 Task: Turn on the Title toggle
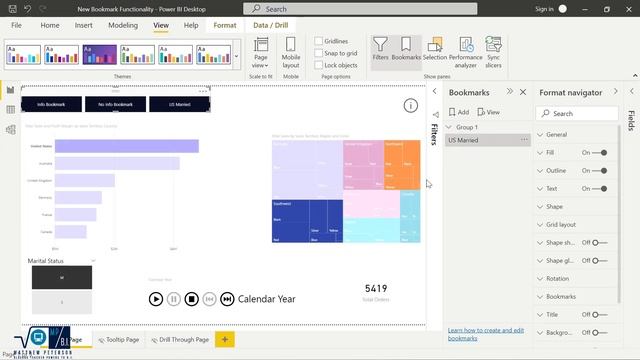(x=600, y=315)
